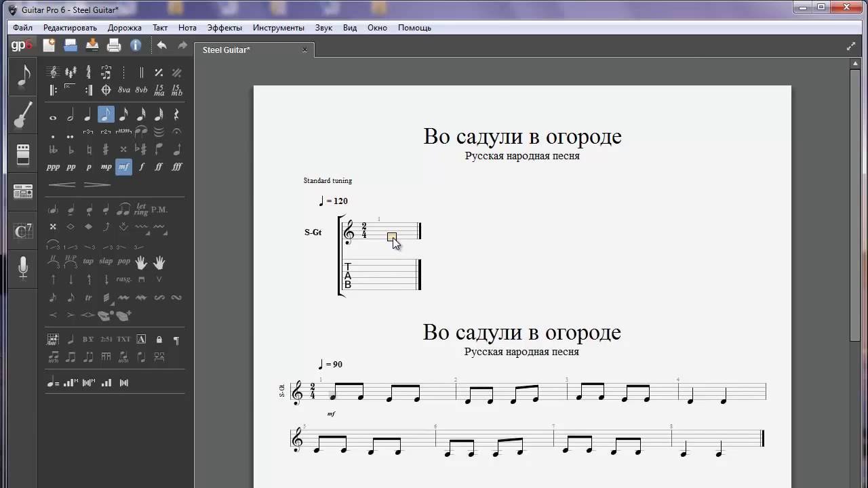This screenshot has width=868, height=488.
Task: Open the guitar instrument panel in sidebar
Action: pyautogui.click(x=23, y=115)
